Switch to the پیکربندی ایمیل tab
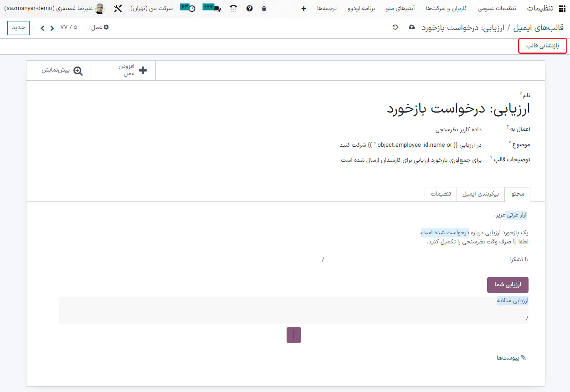Image resolution: width=570 pixels, height=392 pixels. 480,194
